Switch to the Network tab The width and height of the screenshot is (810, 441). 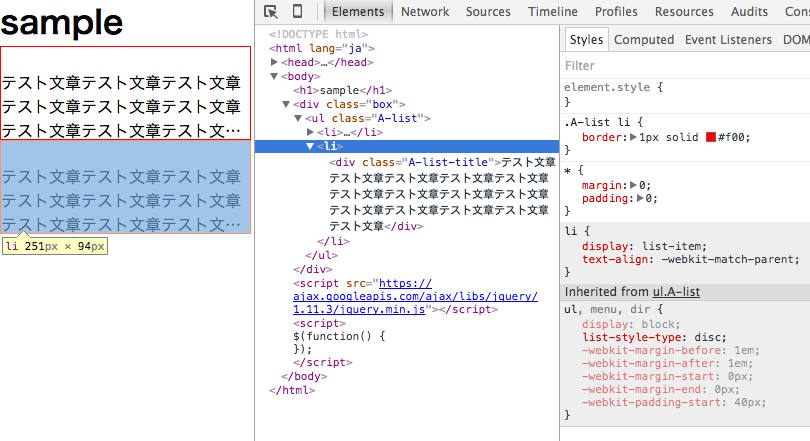(x=425, y=11)
